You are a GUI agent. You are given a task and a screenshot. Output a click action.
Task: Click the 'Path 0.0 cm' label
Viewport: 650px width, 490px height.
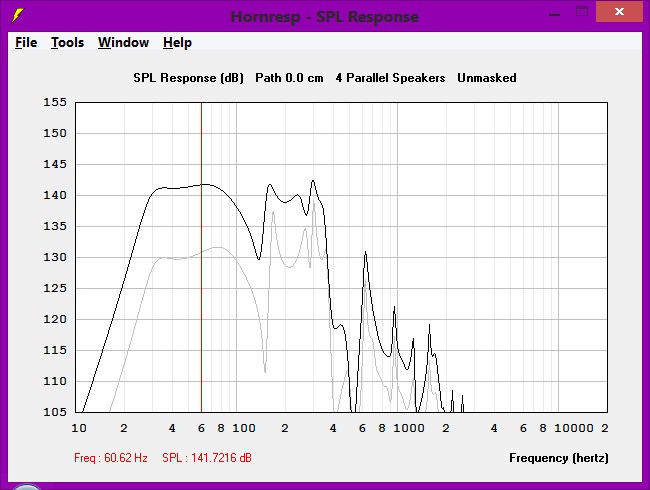(x=289, y=78)
